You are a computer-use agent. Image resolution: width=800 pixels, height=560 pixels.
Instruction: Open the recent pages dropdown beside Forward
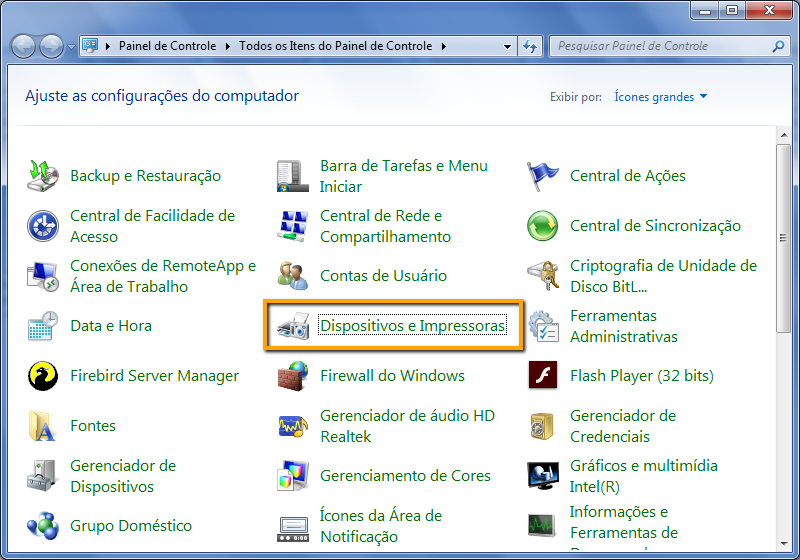[71, 47]
